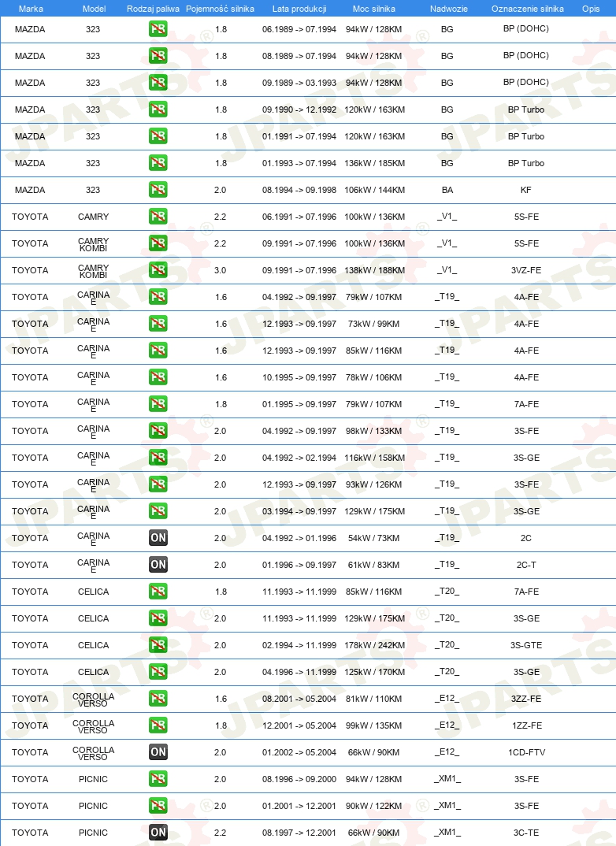Click petrol icon in Picnic 90kW / 122KM row
Screen dimensions: 616x846
point(158,806)
